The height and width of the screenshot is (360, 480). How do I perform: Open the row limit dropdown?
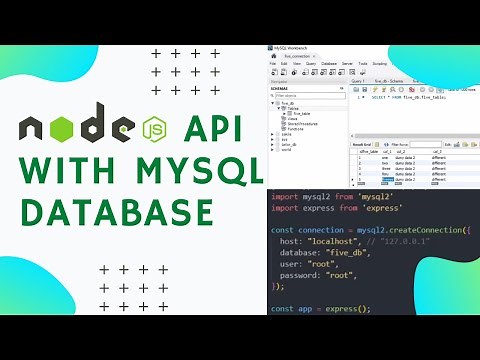click(462, 89)
